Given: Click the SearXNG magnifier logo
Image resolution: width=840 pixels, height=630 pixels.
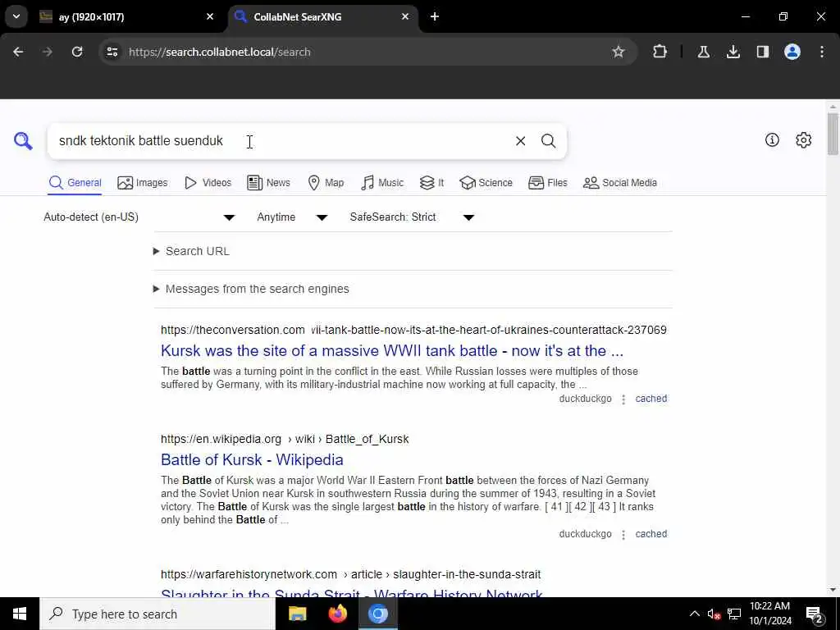Looking at the screenshot, I should tap(23, 141).
